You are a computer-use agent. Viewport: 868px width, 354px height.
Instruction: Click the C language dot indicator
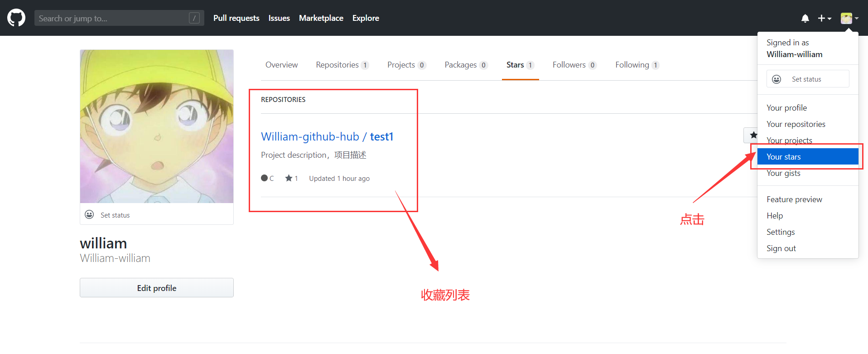(x=264, y=178)
